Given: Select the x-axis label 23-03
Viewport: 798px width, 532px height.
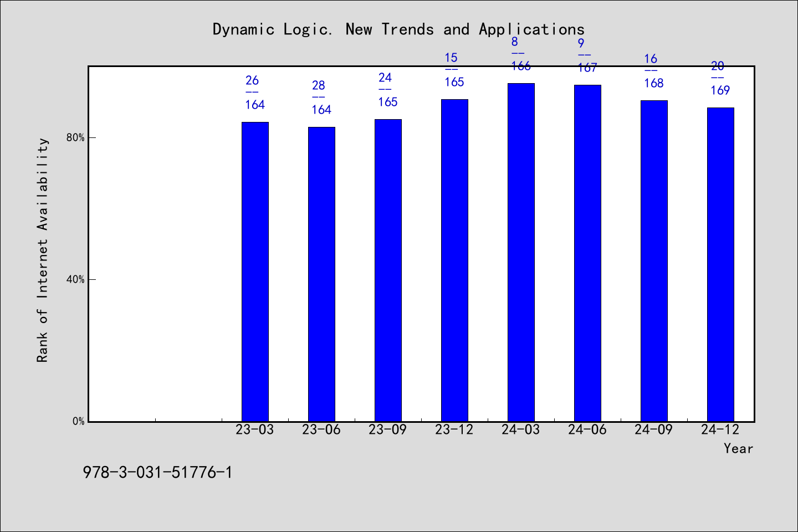Looking at the screenshot, I should 255,429.
